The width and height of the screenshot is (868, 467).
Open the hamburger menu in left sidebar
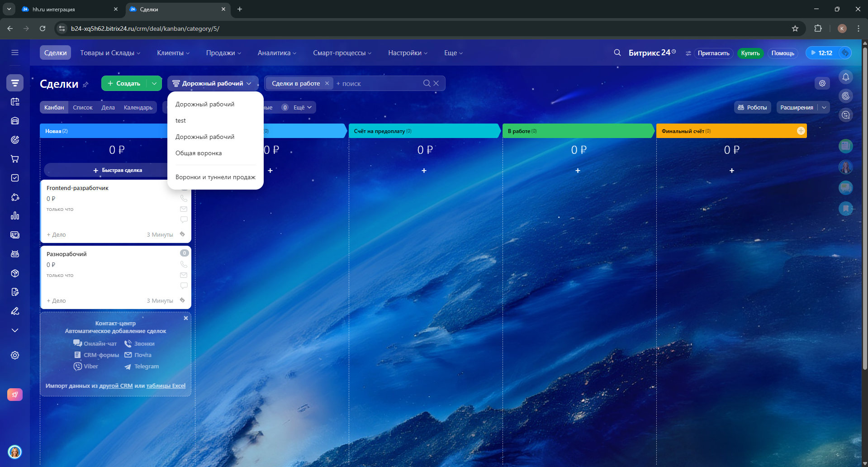point(15,52)
